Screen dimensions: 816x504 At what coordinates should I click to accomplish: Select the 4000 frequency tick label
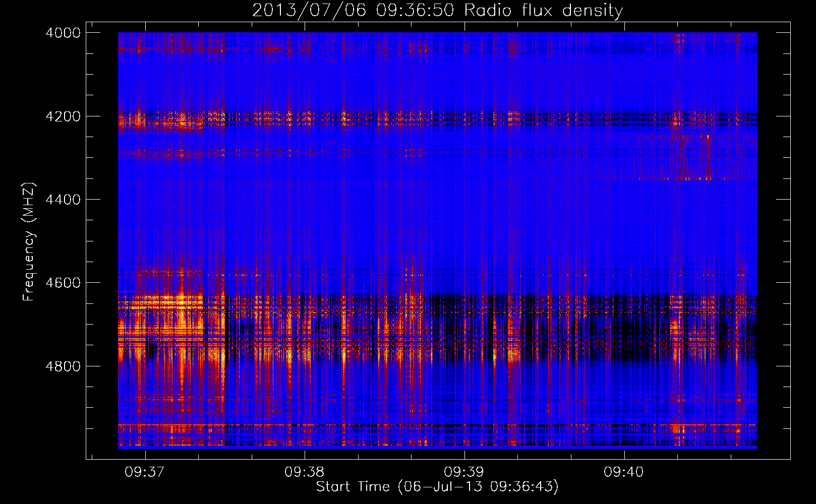(x=63, y=33)
